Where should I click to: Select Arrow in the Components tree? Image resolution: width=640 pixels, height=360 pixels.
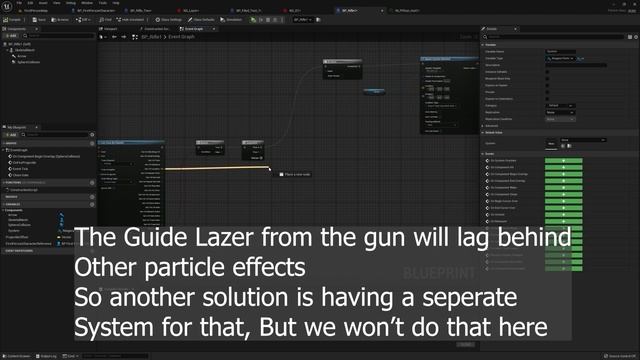pos(21,56)
